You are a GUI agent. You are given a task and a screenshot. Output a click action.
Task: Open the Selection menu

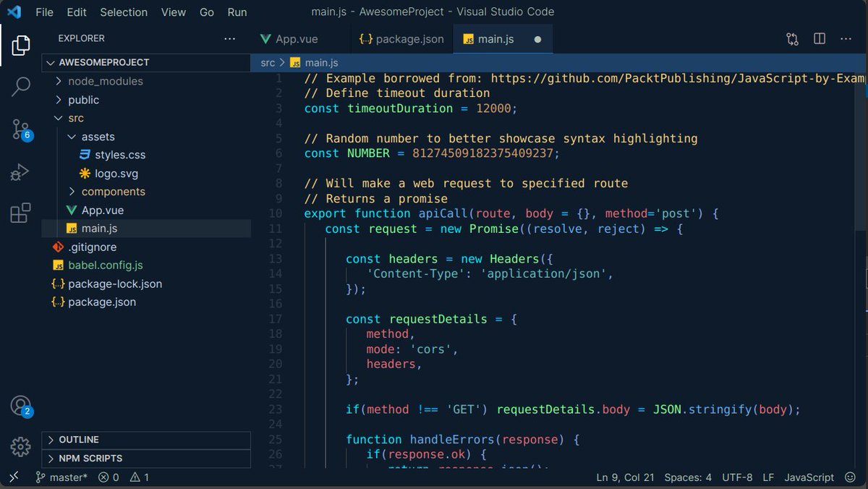[x=124, y=12]
